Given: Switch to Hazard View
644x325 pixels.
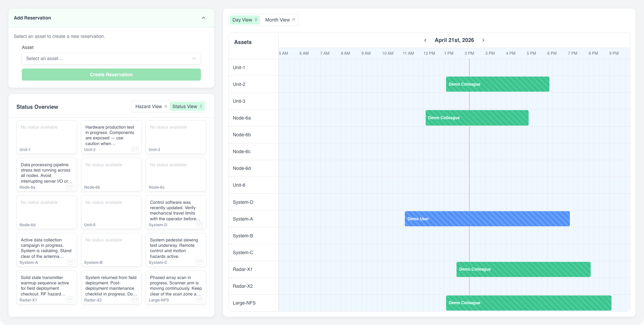Looking at the screenshot, I should coord(151,106).
